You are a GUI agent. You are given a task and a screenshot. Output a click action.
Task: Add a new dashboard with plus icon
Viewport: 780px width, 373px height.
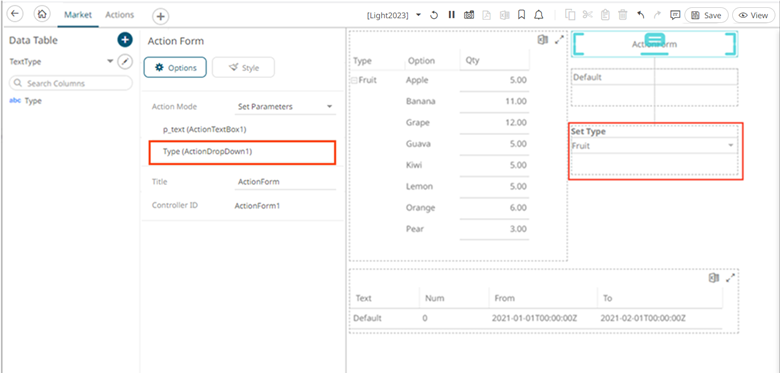pos(160,16)
